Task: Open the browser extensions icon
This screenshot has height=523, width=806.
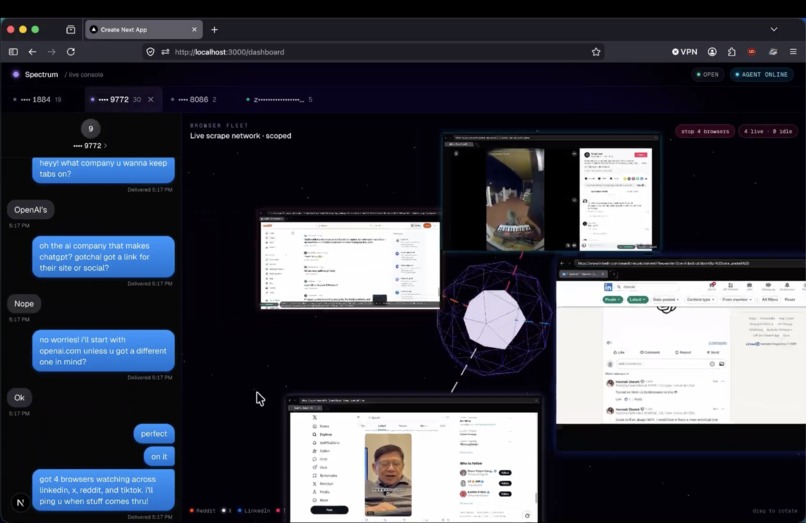Action: 731,52
